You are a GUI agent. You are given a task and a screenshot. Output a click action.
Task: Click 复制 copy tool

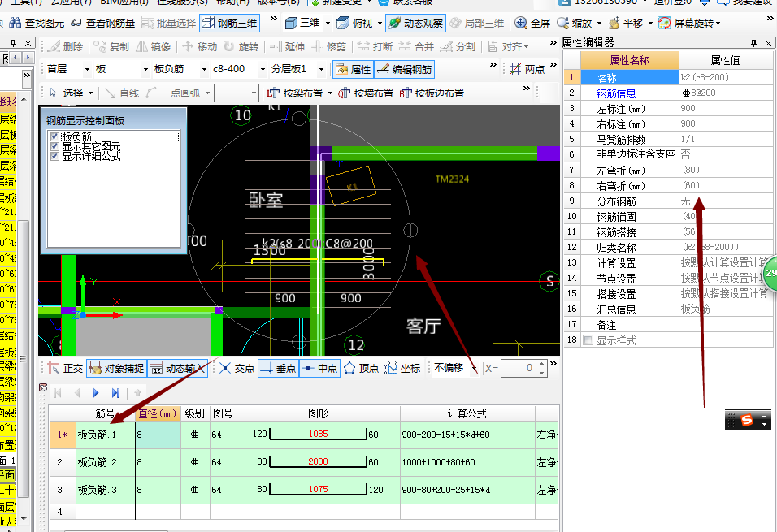click(x=112, y=46)
